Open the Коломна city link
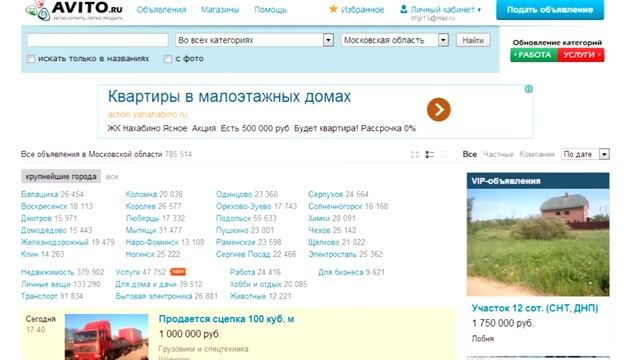The image size is (640, 360). click(141, 194)
